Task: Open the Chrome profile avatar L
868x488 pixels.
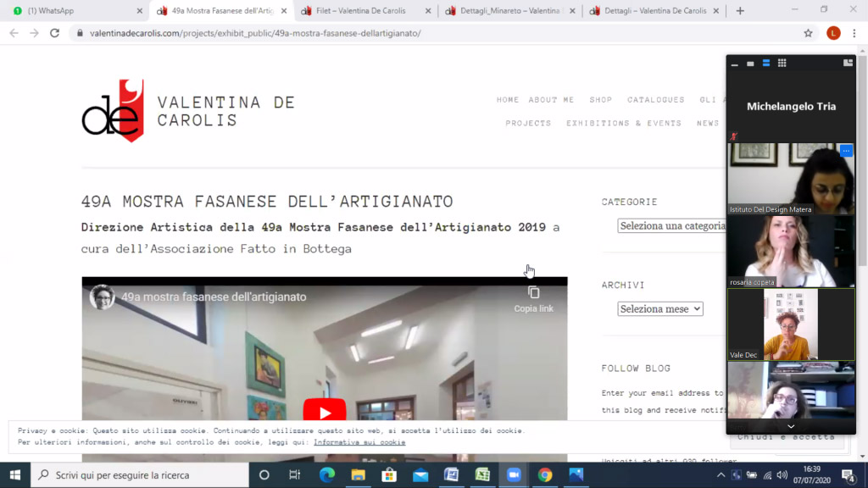Action: 833,33
